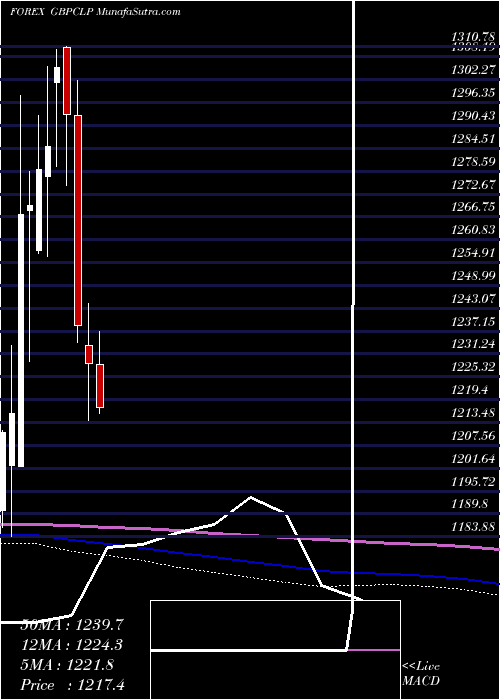Click the 1207.56 axis value
This screenshot has height=700, width=500.
point(473,436)
